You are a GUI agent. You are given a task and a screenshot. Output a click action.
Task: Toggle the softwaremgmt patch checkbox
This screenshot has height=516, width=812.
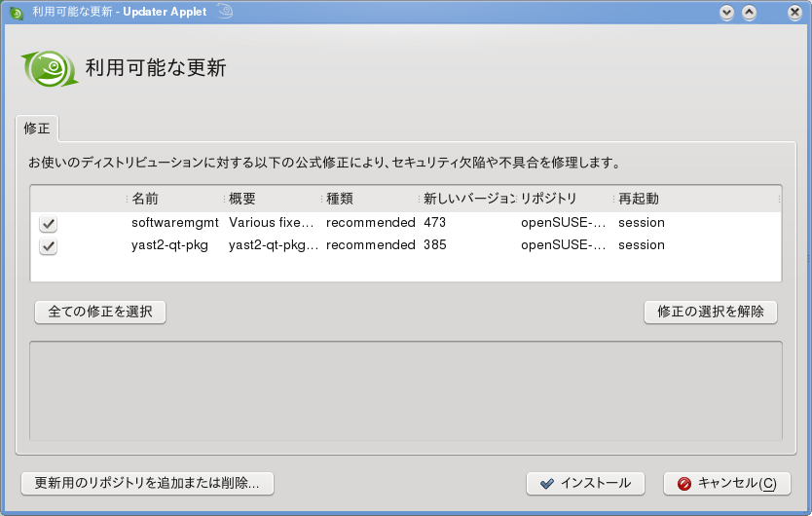(x=48, y=223)
